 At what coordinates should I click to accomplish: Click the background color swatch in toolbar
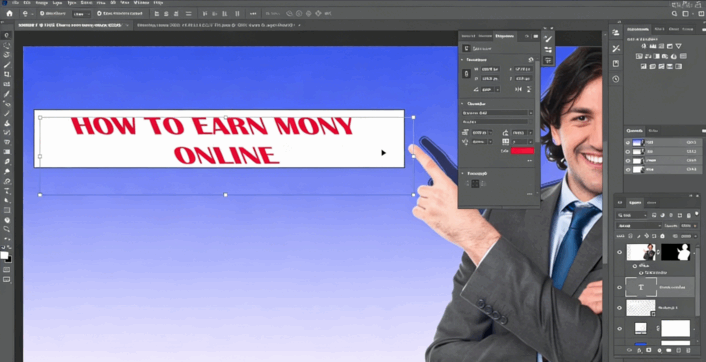coord(9,259)
